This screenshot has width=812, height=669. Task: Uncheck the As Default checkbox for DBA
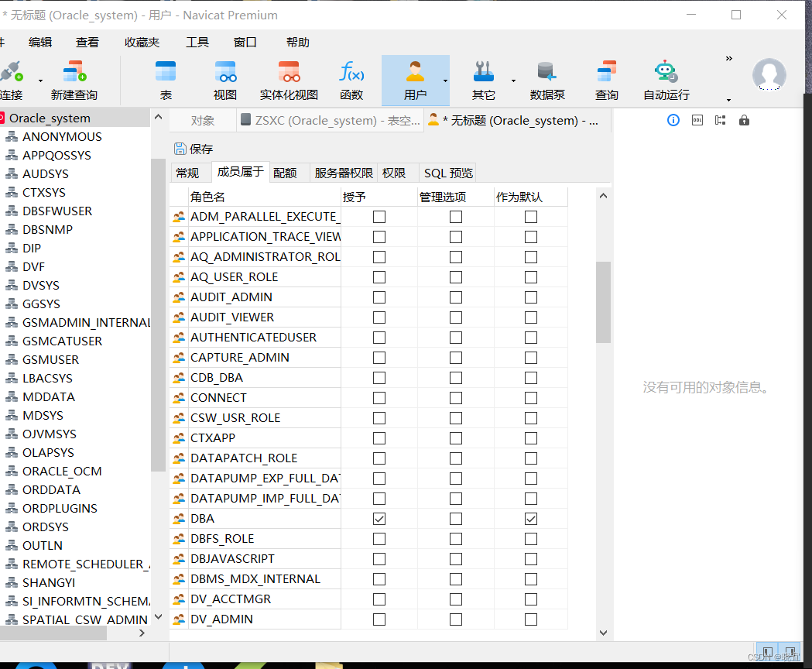click(x=531, y=519)
